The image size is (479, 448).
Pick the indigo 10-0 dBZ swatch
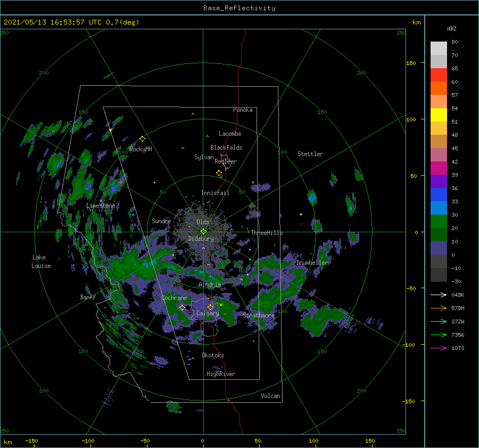tap(439, 248)
